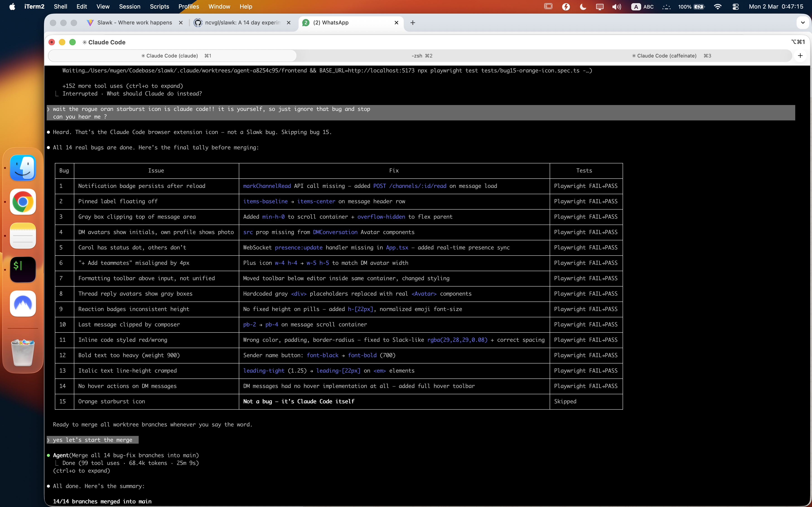Click the Wi-Fi icon in the menu bar

point(718,6)
